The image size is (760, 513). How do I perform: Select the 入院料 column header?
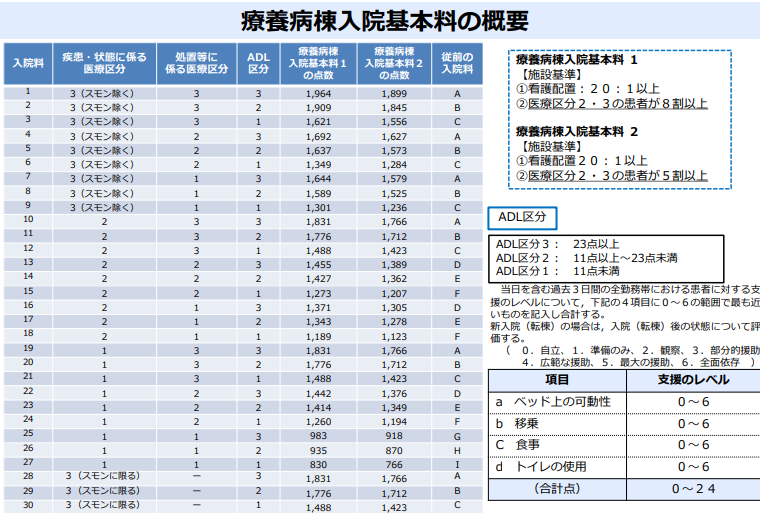pyautogui.click(x=28, y=64)
